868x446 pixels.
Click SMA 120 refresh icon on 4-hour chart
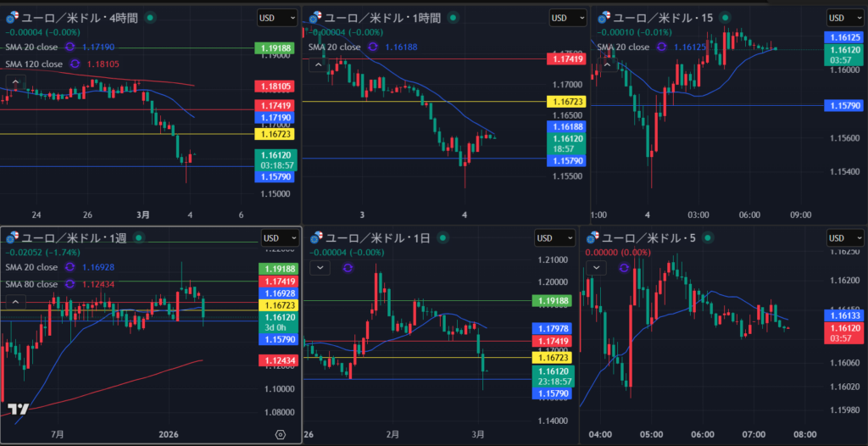pos(75,64)
